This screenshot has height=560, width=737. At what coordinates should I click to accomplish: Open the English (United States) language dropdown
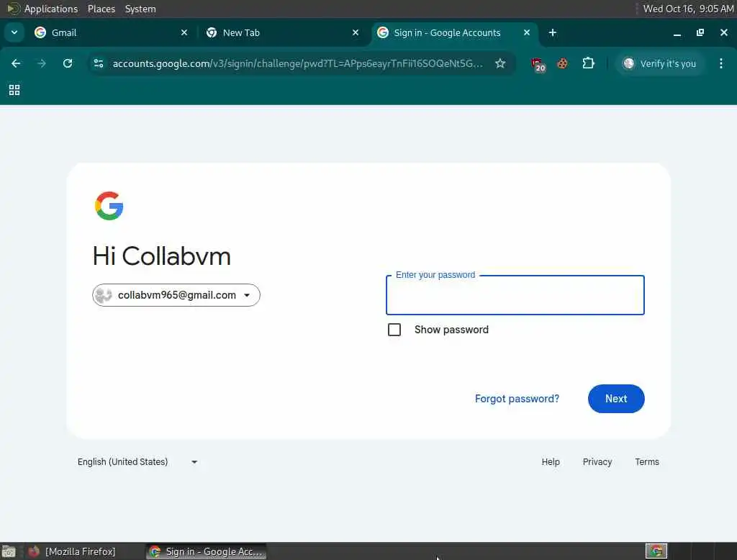click(137, 461)
